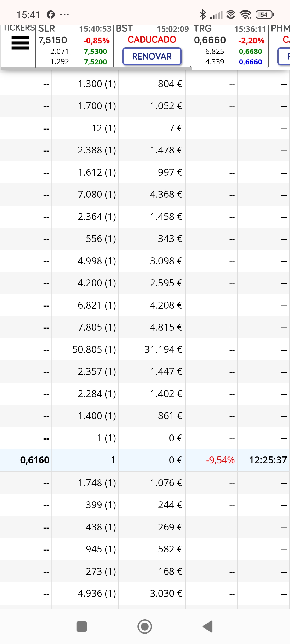Tap the Android recent apps square icon
The image size is (290, 644).
82,627
